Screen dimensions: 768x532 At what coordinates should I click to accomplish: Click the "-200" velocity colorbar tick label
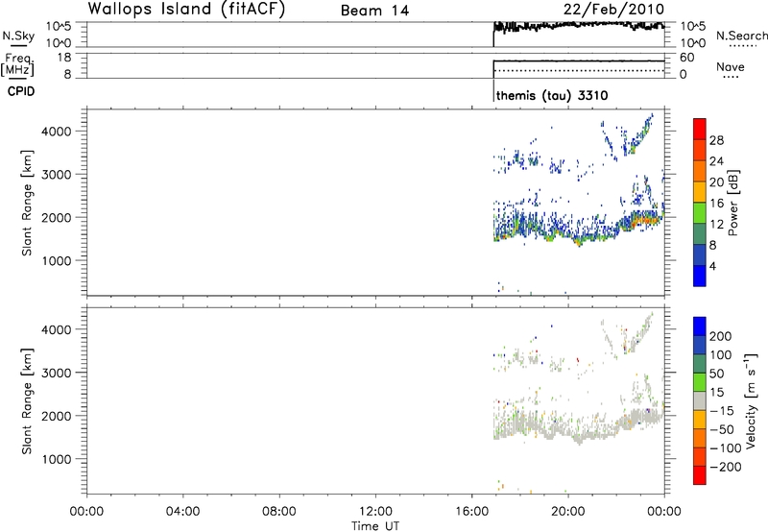pyautogui.click(x=726, y=467)
